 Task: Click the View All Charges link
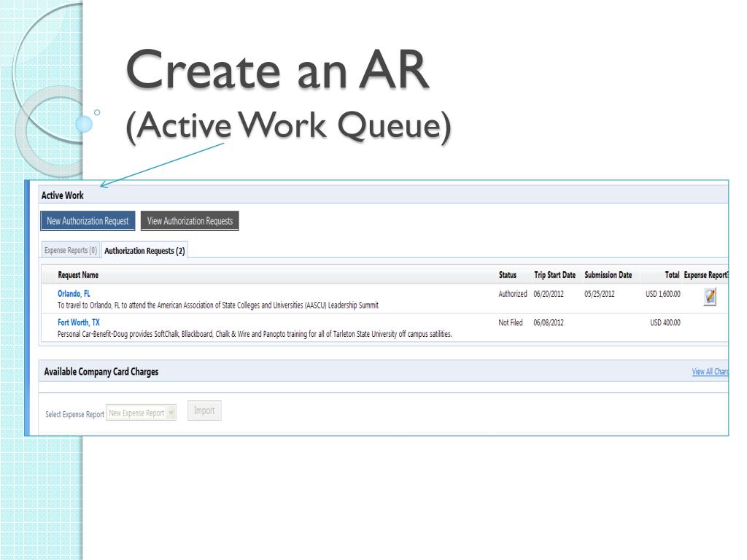click(710, 371)
